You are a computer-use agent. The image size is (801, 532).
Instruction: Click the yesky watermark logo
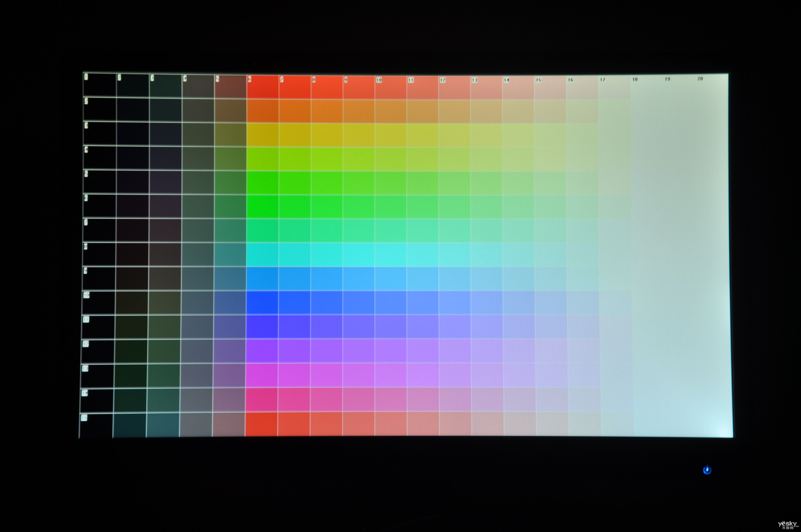(788, 524)
